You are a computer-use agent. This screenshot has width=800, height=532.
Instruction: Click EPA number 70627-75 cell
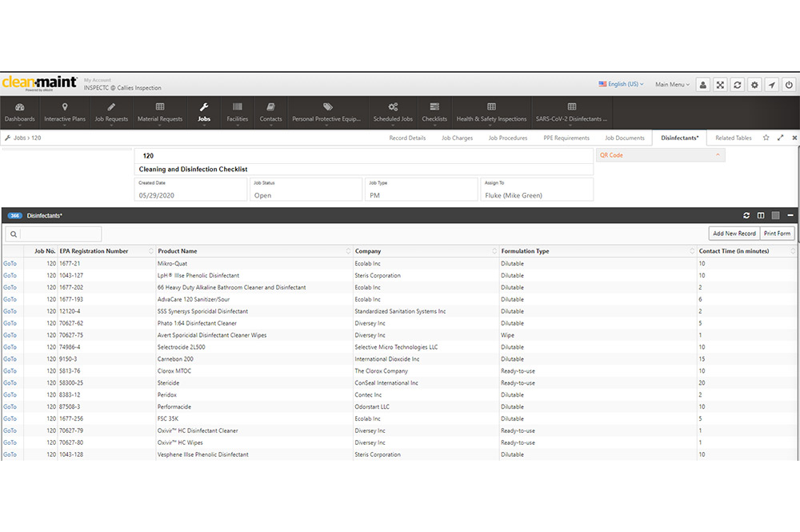(x=106, y=335)
